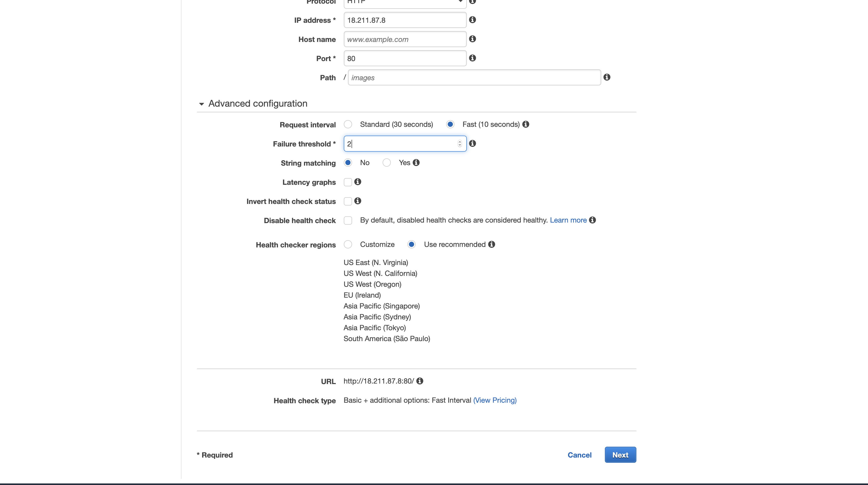Click info icon next to Latency graphs checkbox
This screenshot has height=485, width=868.
pos(357,182)
